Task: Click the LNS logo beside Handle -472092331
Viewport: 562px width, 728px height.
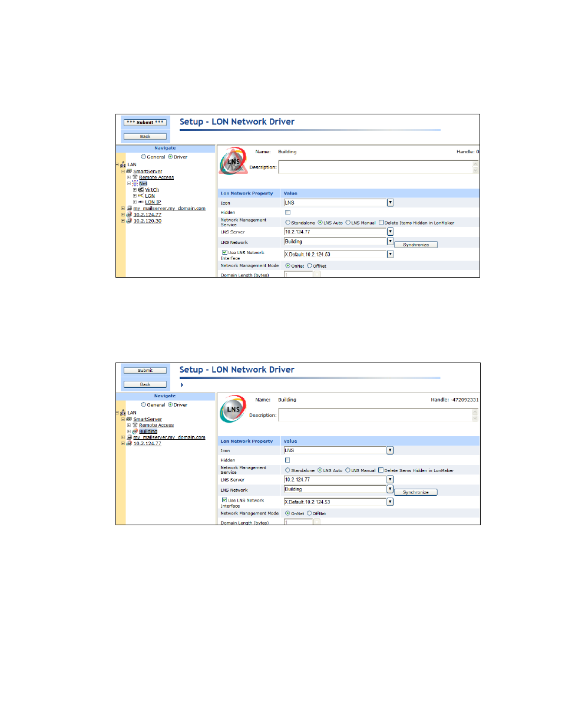Action: point(233,409)
